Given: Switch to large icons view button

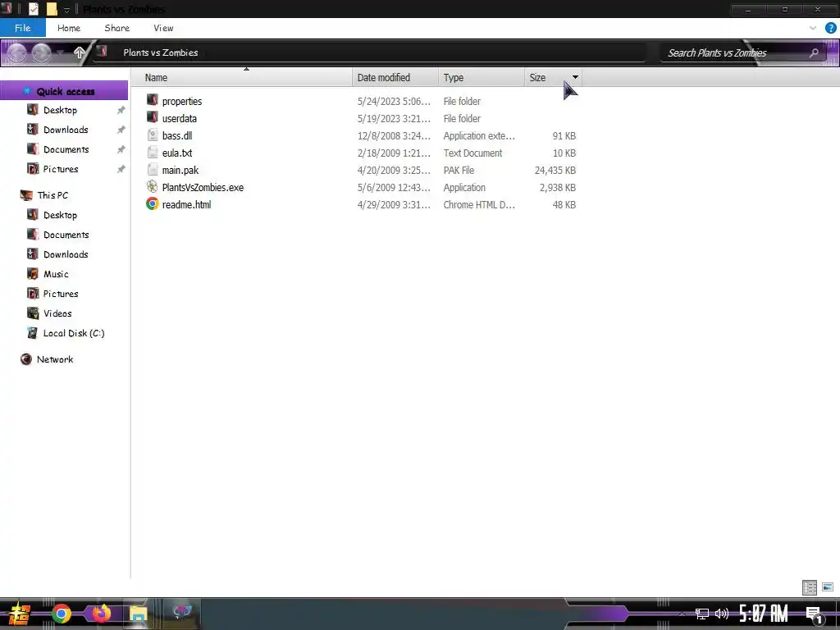Looking at the screenshot, I should (x=828, y=587).
